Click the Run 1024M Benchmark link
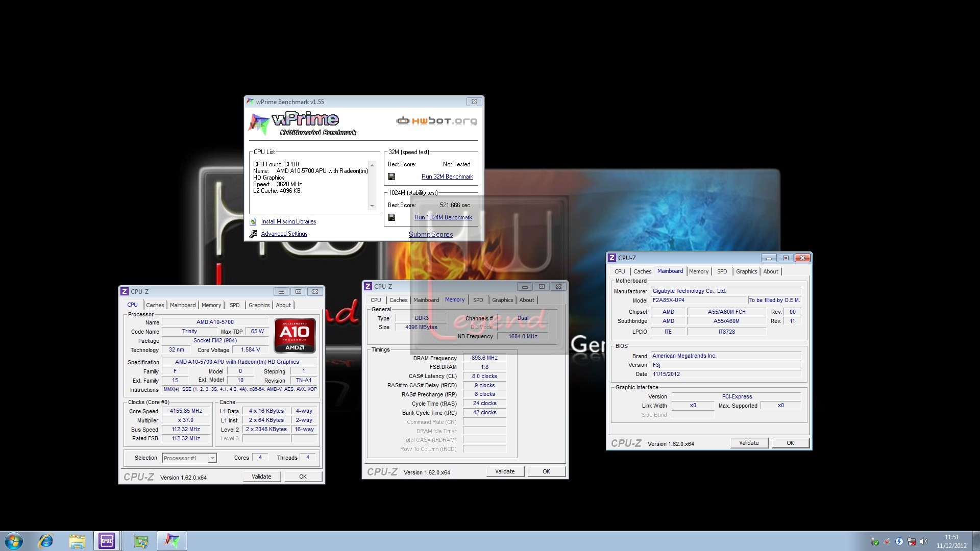 click(443, 217)
